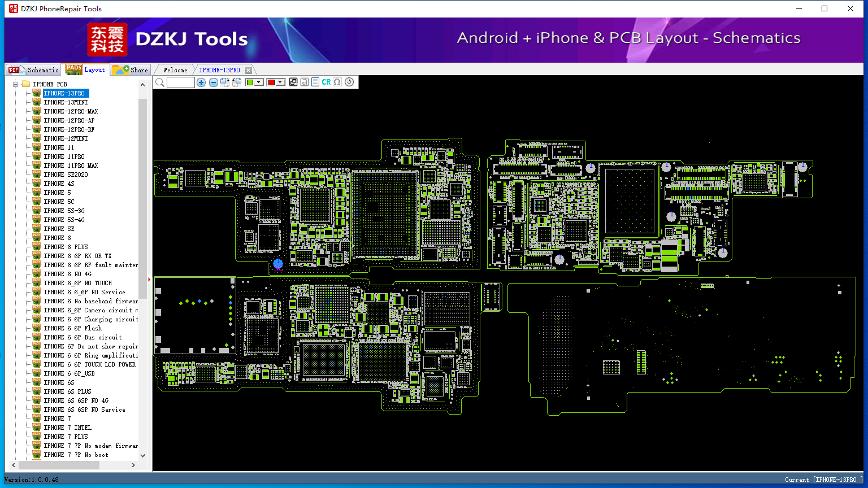Close the IPHONE-13PRO document tab
Screen dimensions: 868x488
pos(248,70)
